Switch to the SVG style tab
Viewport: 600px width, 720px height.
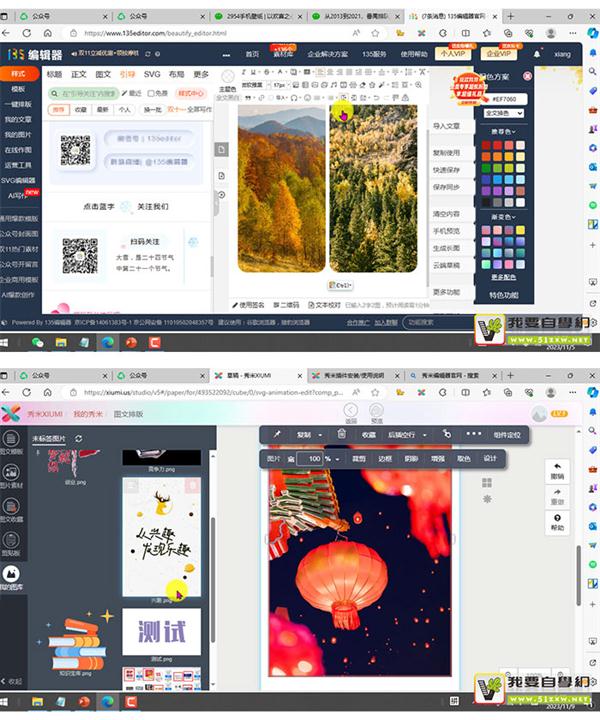click(152, 74)
